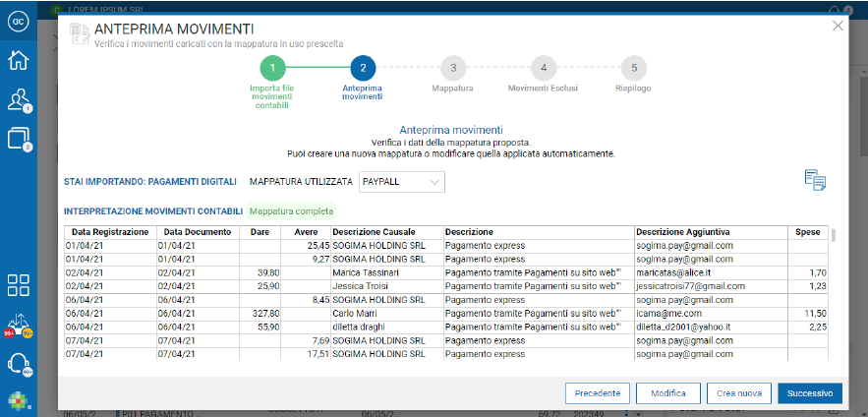Click the Successivo button
Screen dimensions: 868x417
pos(810,393)
